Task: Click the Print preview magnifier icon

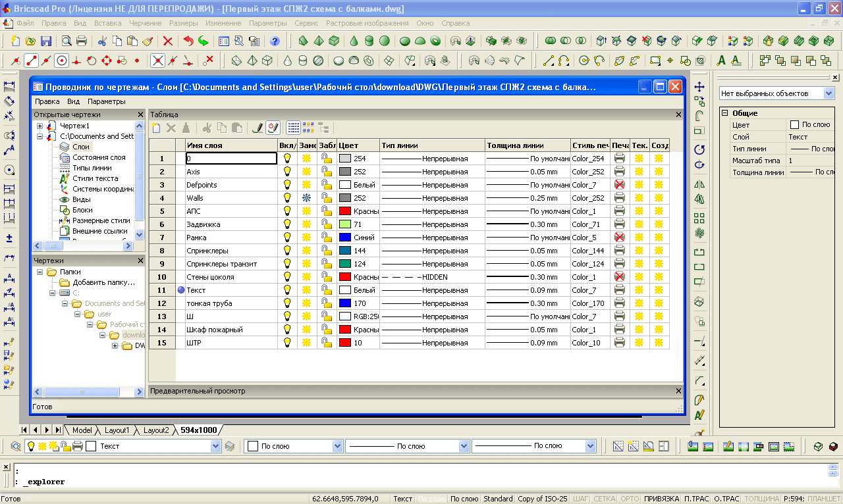Action: point(67,41)
